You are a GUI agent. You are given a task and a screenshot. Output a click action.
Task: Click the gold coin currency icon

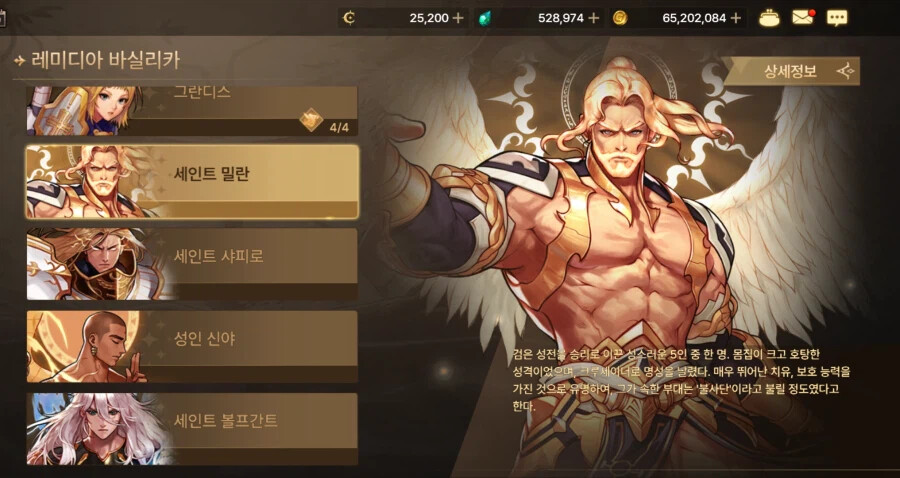pos(619,18)
